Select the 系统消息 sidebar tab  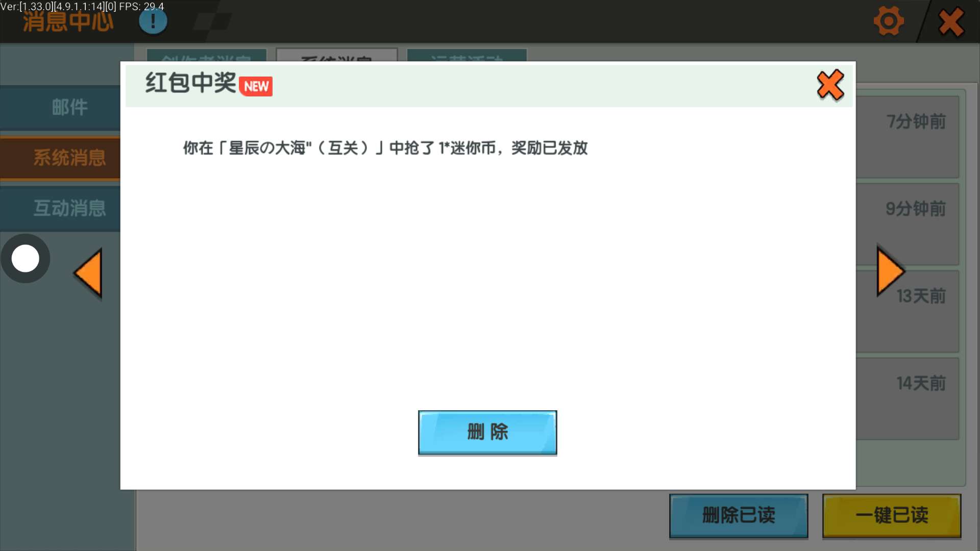(69, 158)
